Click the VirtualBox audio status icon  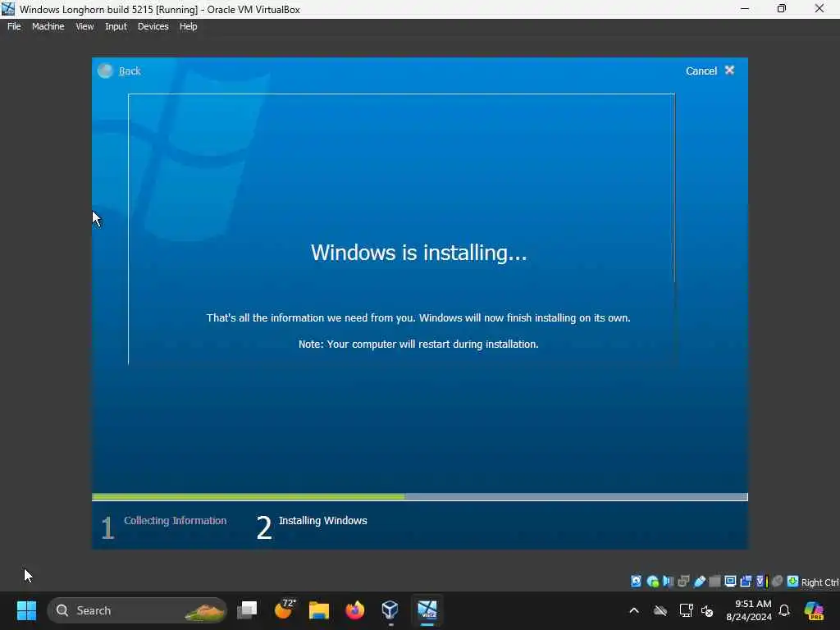(668, 582)
